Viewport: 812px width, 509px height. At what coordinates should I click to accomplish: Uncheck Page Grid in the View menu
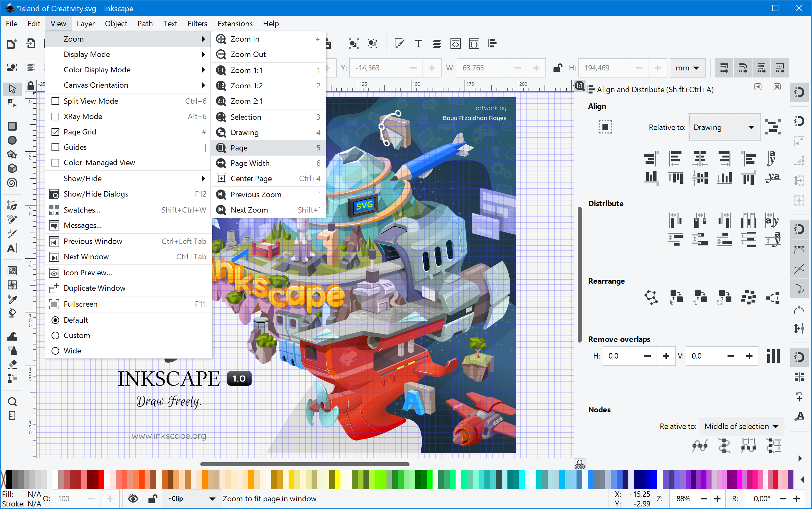pyautogui.click(x=80, y=132)
